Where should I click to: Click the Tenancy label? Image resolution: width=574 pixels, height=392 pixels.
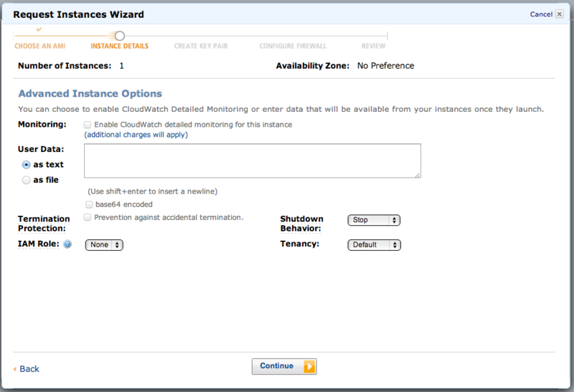[300, 244]
